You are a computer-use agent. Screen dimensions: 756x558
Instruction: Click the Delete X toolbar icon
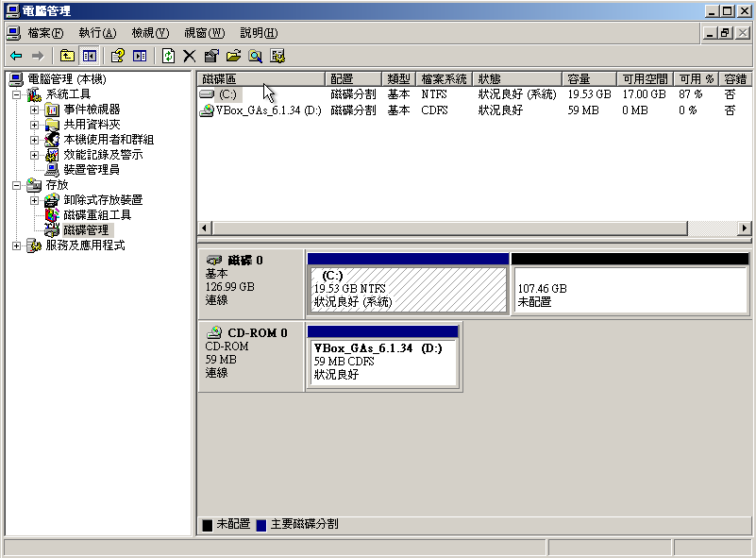190,56
